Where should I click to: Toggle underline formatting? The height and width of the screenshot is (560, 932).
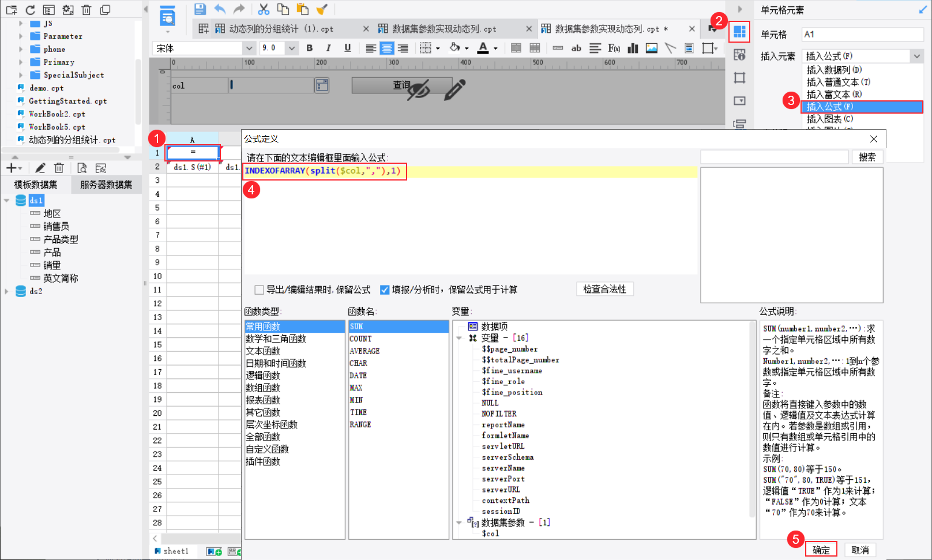tap(347, 48)
